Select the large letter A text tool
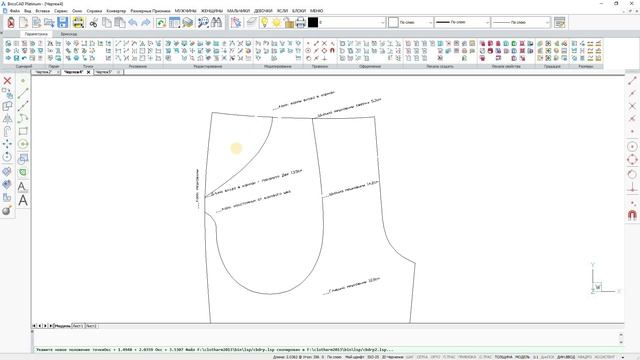The height and width of the screenshot is (360, 640). 23,200
